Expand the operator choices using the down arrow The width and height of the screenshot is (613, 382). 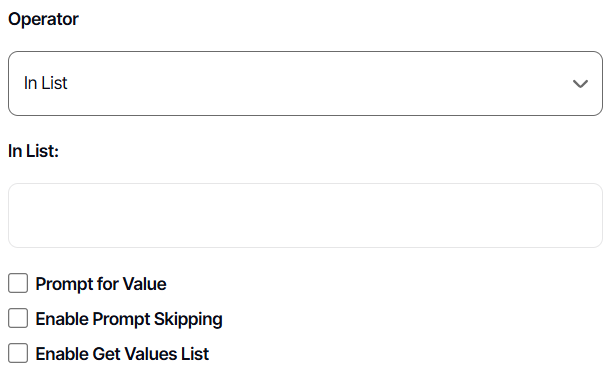(580, 84)
